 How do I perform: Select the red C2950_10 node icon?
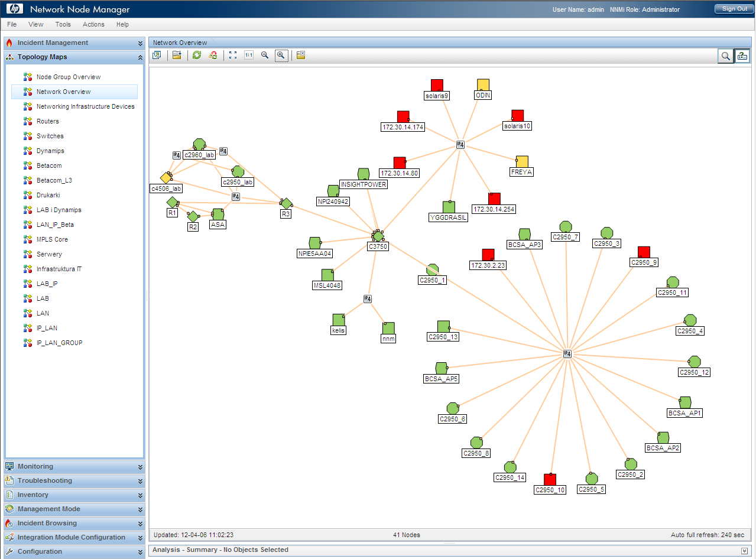click(x=550, y=480)
